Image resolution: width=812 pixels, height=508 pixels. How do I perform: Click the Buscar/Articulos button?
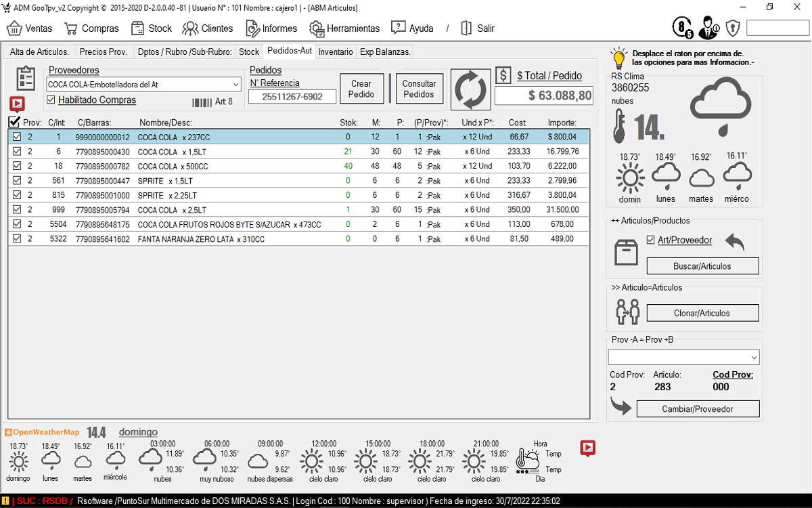tap(702, 266)
